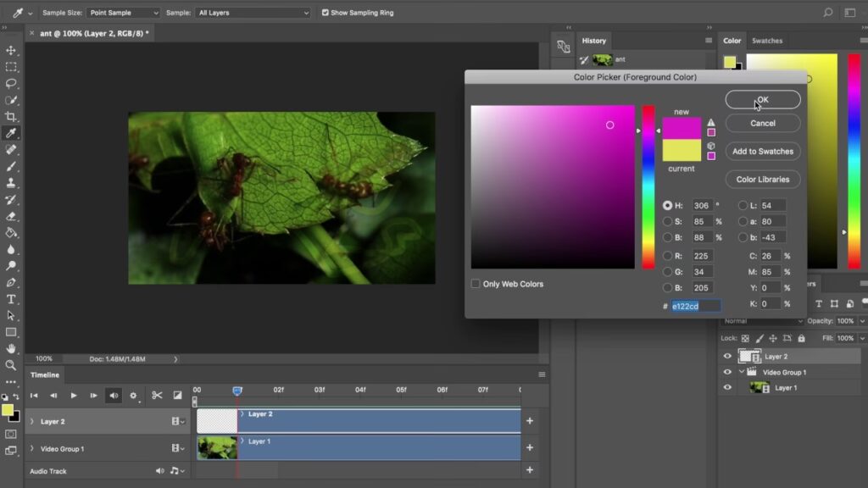Uncheck Show Sampling Ring
This screenshot has height=488, width=868.
coord(325,13)
